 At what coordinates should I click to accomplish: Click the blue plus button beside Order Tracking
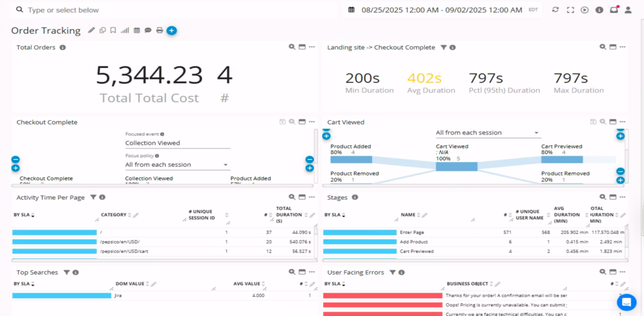pyautogui.click(x=172, y=30)
